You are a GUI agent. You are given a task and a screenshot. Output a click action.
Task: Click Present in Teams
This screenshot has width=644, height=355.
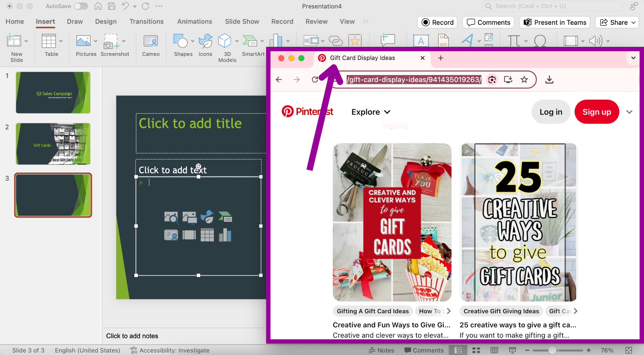(x=555, y=22)
